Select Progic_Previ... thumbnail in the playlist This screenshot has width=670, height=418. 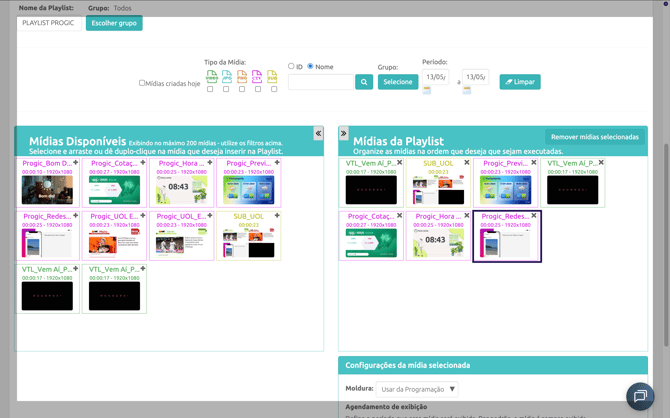(x=505, y=190)
